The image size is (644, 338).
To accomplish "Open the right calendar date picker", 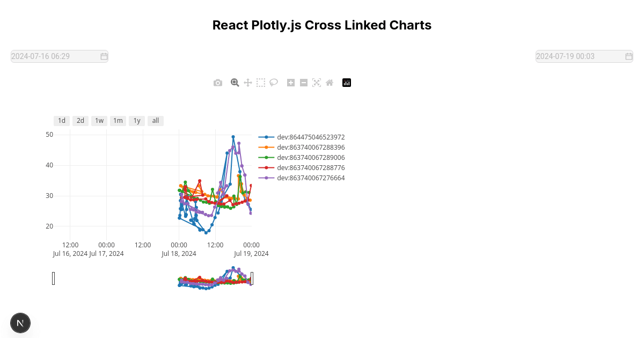I will click(628, 56).
